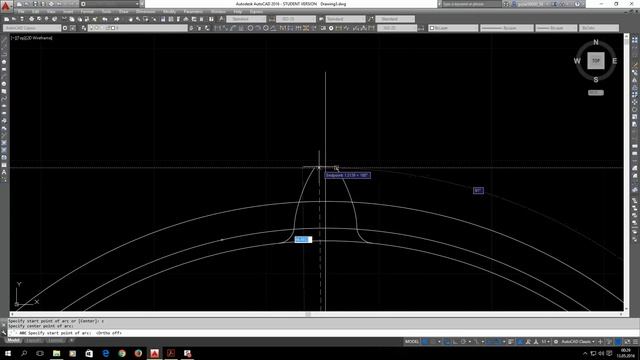Toggle Ortho mode in status bar
The image size is (640, 360).
pyautogui.click(x=455, y=342)
